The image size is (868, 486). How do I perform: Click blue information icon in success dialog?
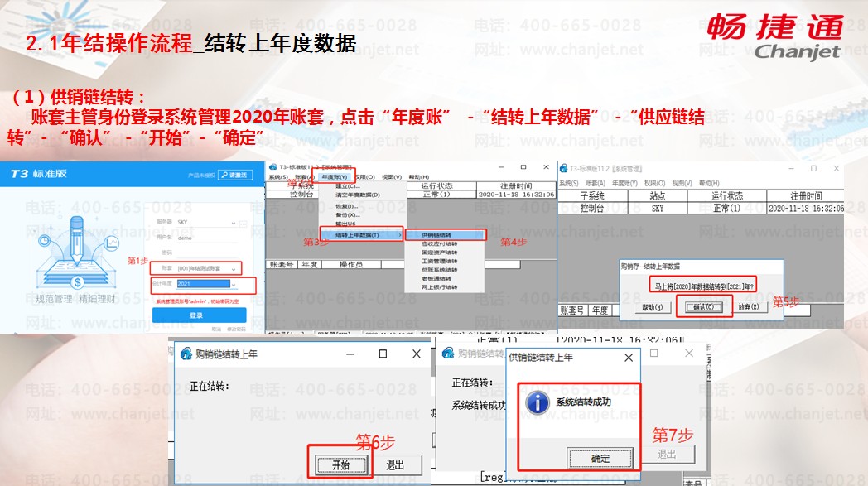tap(537, 402)
